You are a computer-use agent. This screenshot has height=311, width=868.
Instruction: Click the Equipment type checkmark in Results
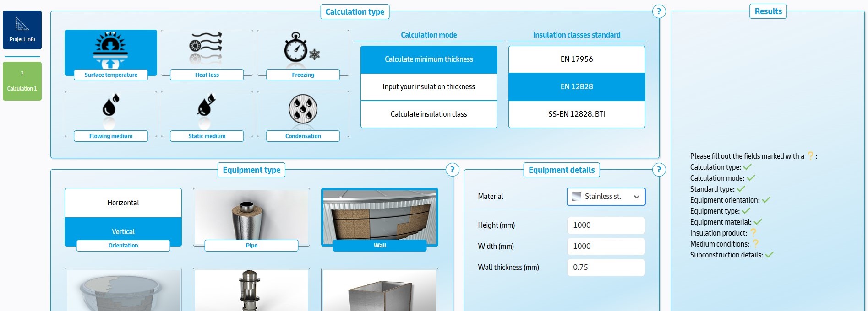pyautogui.click(x=746, y=211)
